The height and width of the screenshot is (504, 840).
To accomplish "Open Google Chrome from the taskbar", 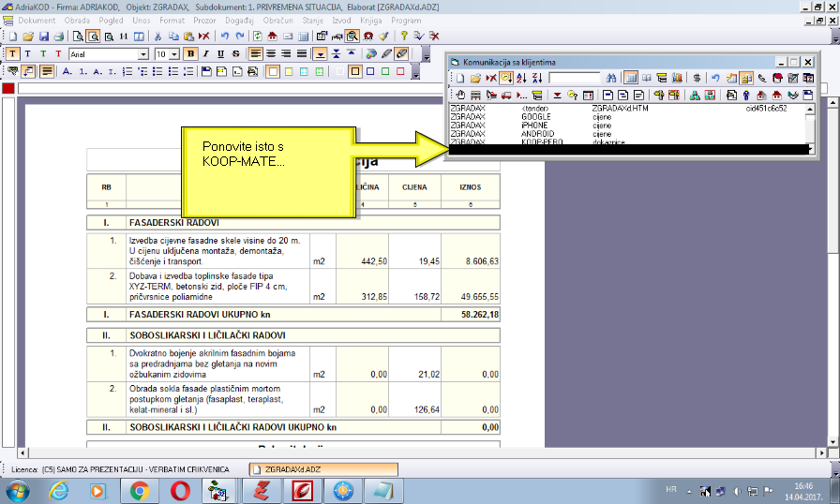I will [x=140, y=491].
